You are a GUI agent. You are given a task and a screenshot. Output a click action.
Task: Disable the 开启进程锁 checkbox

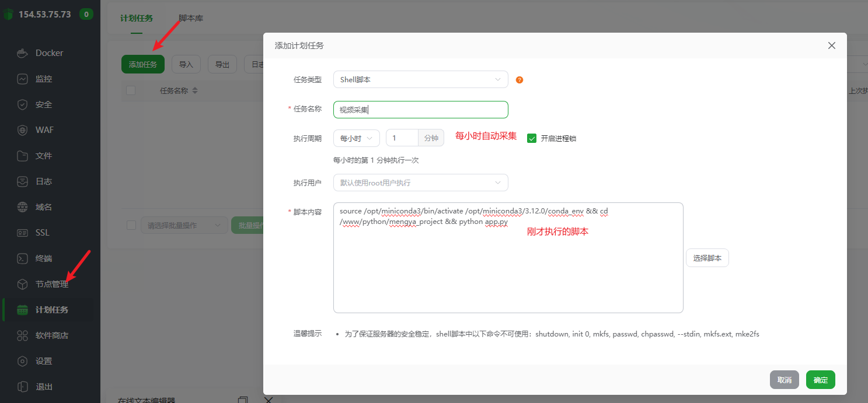532,138
